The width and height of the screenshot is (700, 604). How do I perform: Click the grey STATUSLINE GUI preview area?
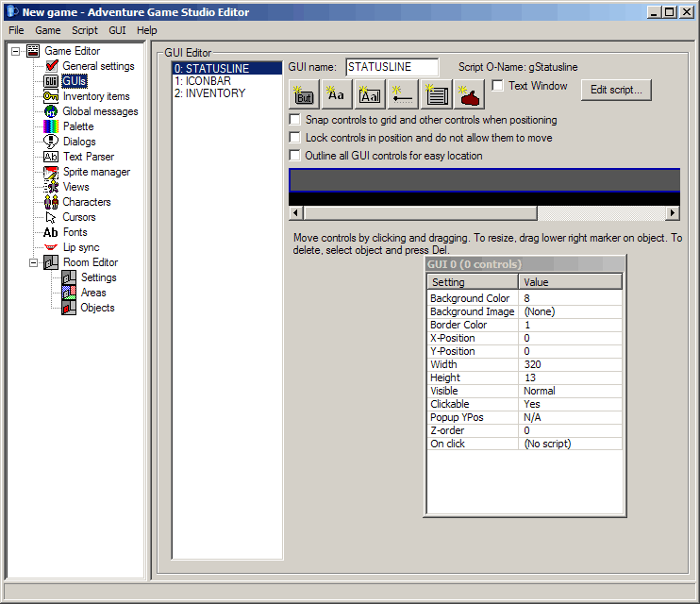click(484, 180)
